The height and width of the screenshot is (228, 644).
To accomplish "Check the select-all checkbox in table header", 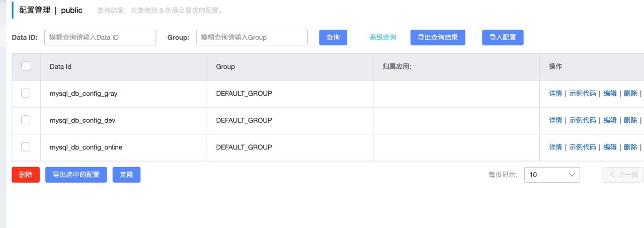I will pos(26,66).
